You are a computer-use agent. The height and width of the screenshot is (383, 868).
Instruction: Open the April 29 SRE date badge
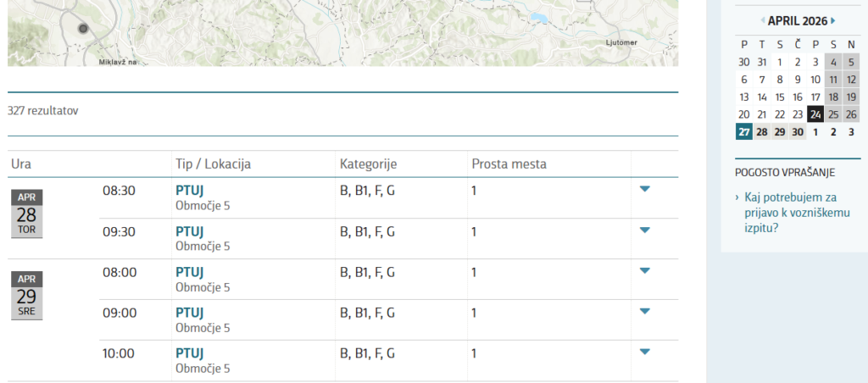[x=26, y=295]
